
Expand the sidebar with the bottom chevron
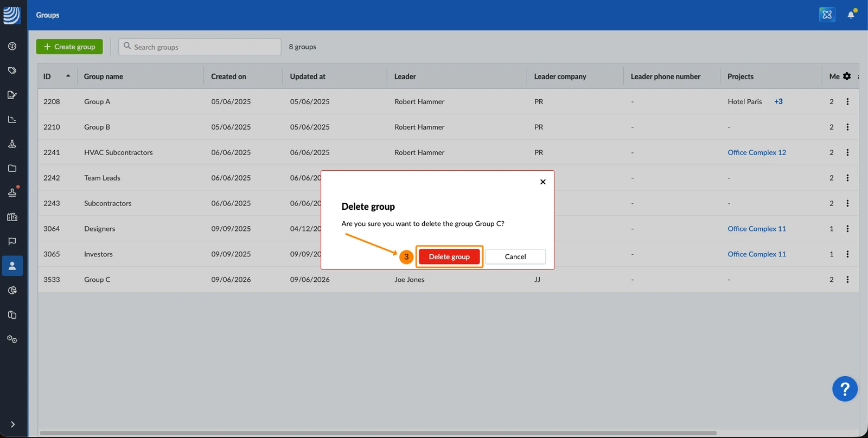click(x=12, y=424)
